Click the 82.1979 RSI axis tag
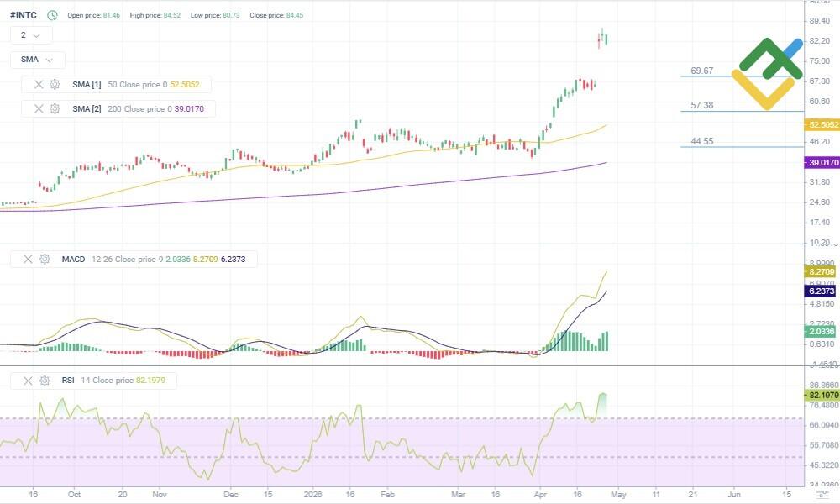Viewport: 840px width, 504px height. [822, 396]
